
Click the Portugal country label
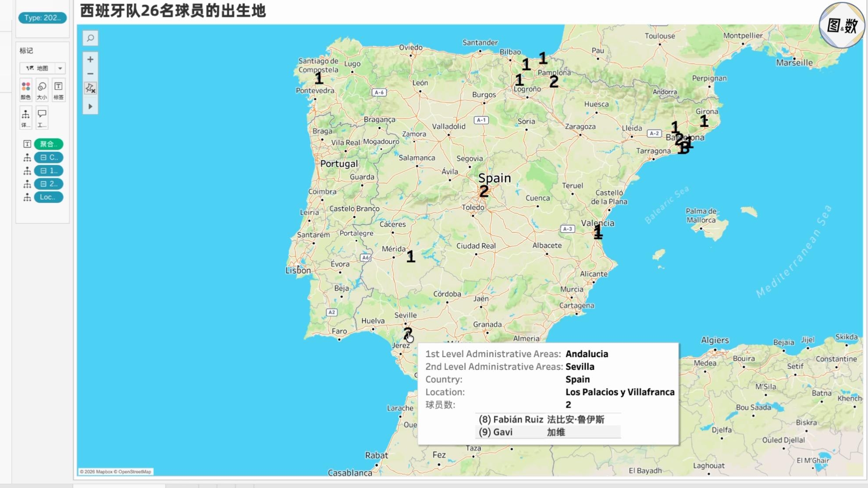coord(339,164)
